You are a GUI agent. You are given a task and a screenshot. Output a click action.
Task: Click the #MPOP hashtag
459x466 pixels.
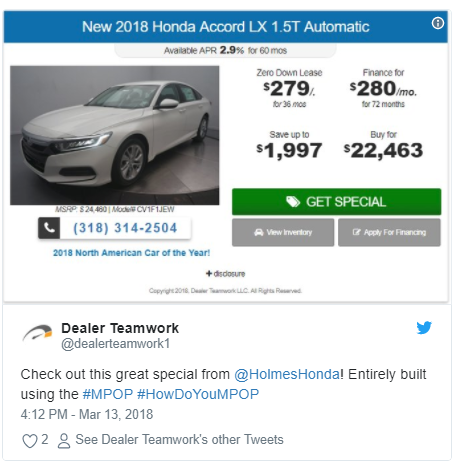(108, 394)
